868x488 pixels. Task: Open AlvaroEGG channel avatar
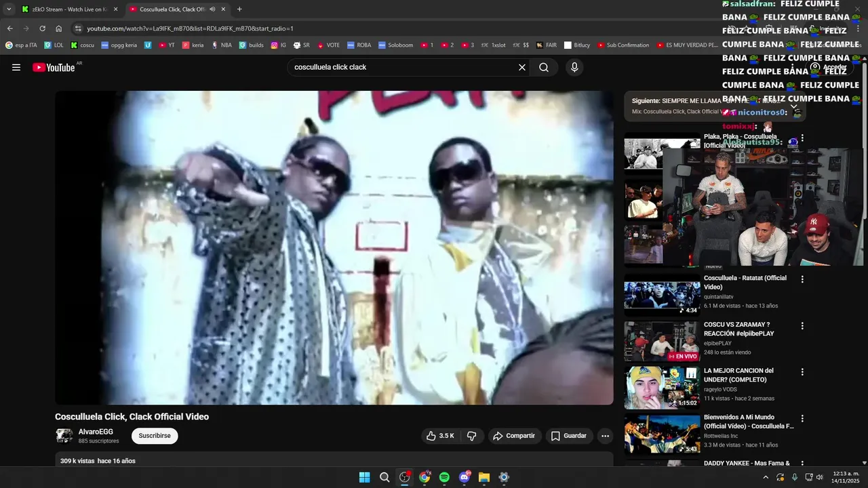tap(64, 436)
